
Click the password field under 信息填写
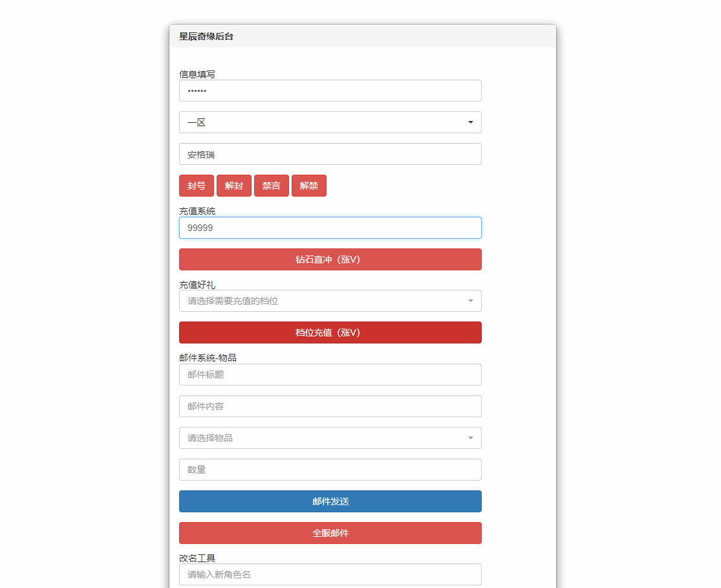click(330, 91)
